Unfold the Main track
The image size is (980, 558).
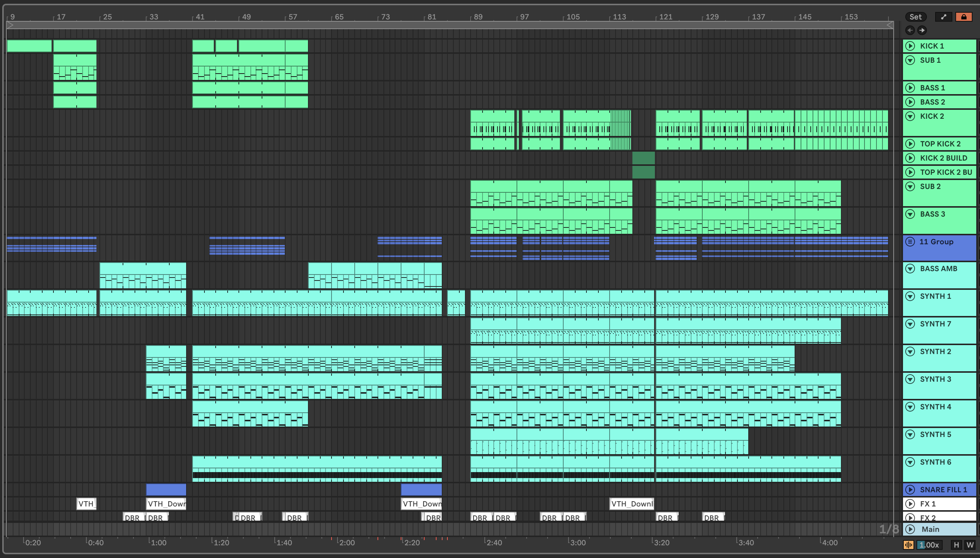[x=910, y=529]
